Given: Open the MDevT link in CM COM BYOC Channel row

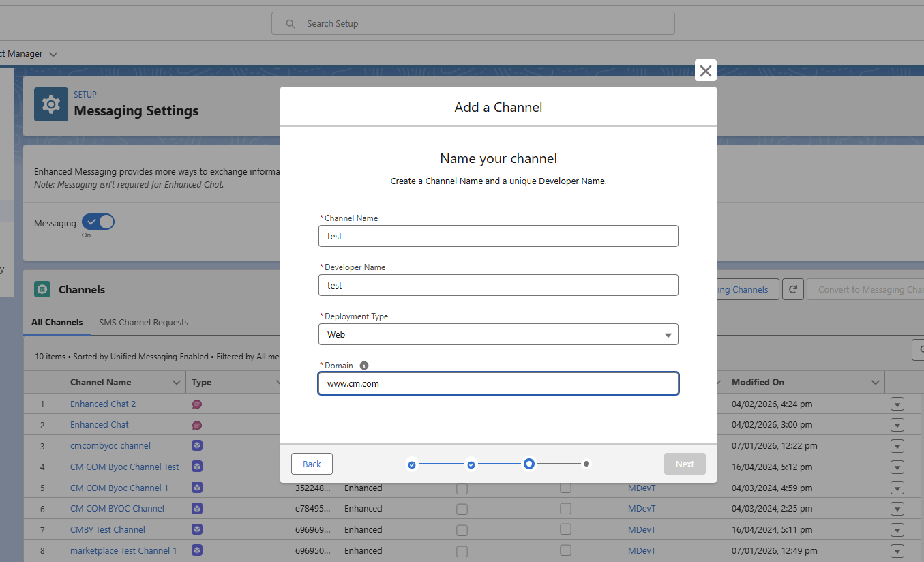Looking at the screenshot, I should (642, 508).
